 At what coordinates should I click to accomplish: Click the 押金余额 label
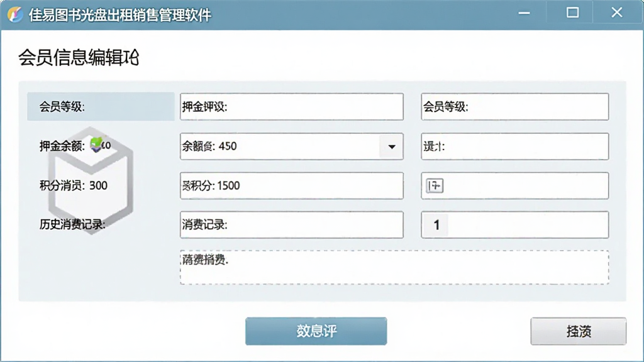[62, 146]
